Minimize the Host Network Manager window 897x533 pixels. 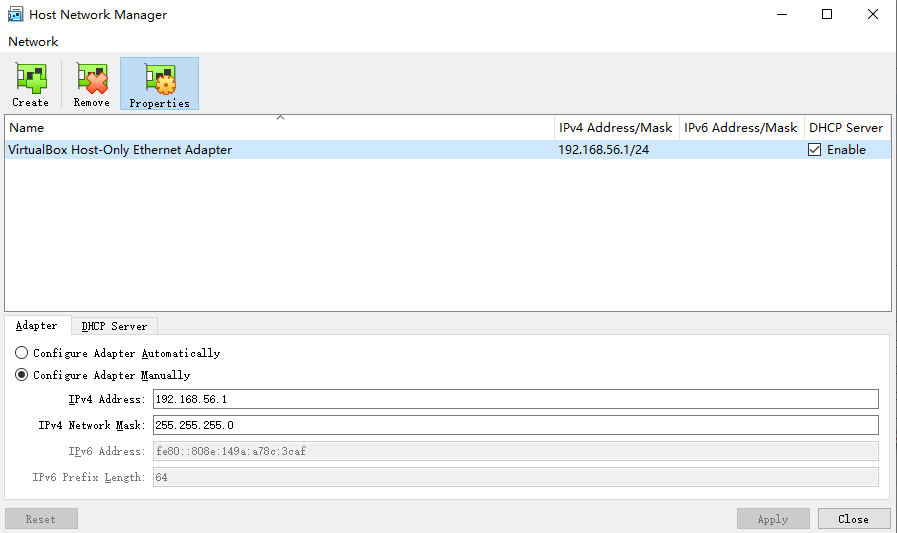pos(782,14)
